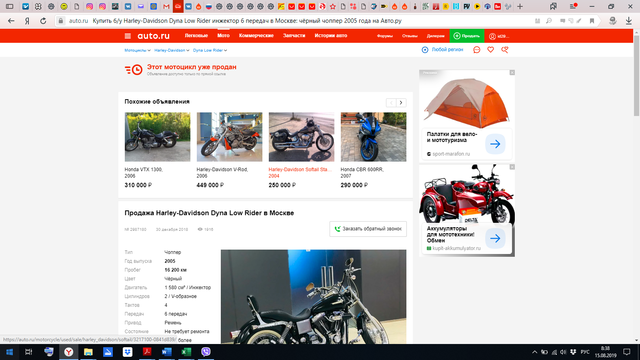Open favorites heart icon in the auto.ru header
This screenshot has width=640, height=360.
(x=491, y=50)
